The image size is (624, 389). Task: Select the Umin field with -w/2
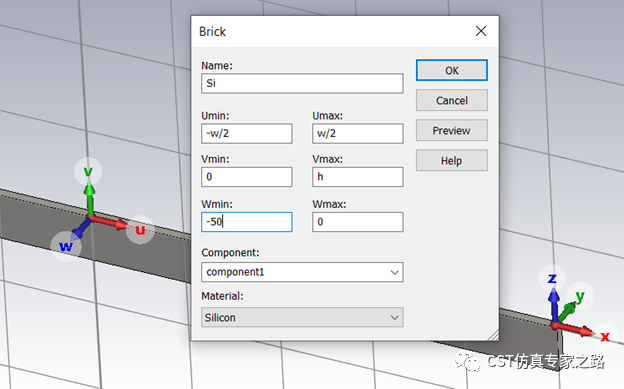247,133
